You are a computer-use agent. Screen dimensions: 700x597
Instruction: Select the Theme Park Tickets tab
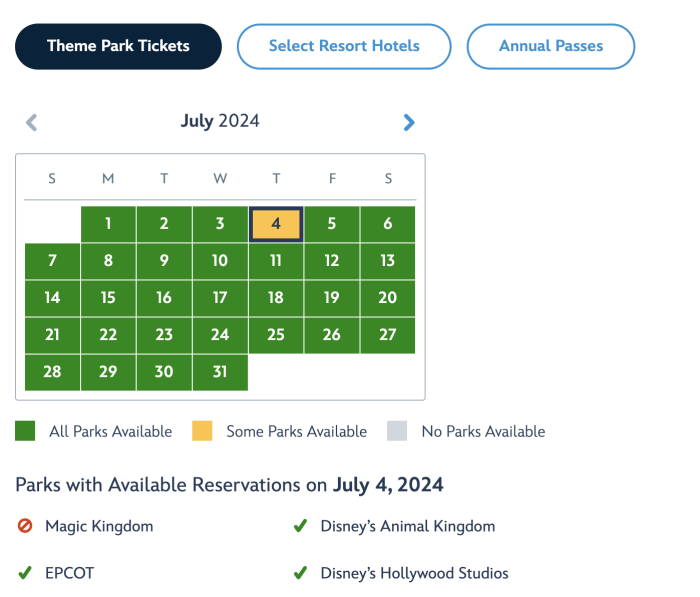point(118,46)
